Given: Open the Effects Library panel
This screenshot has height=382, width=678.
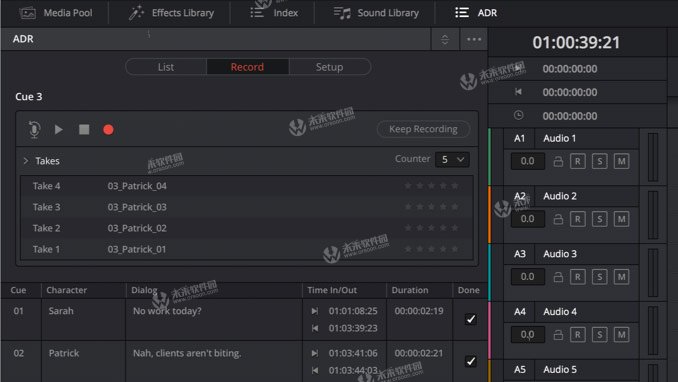Looking at the screenshot, I should pyautogui.click(x=171, y=13).
